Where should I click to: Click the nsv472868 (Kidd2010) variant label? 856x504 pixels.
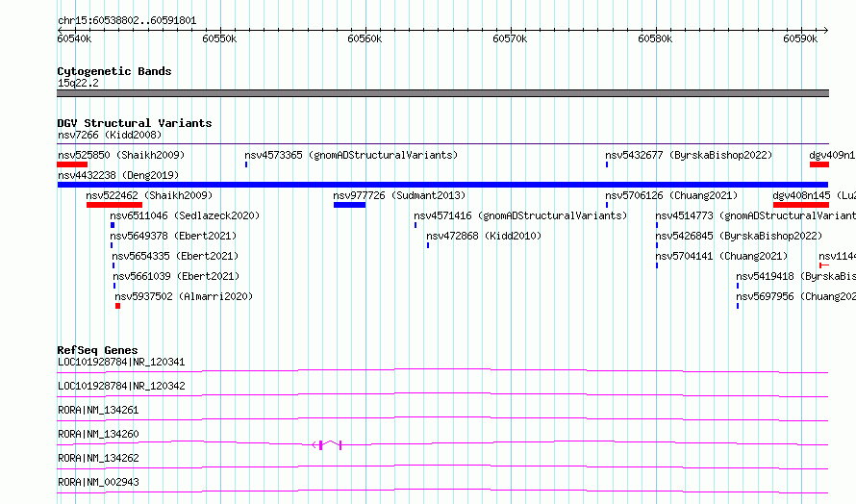484,236
